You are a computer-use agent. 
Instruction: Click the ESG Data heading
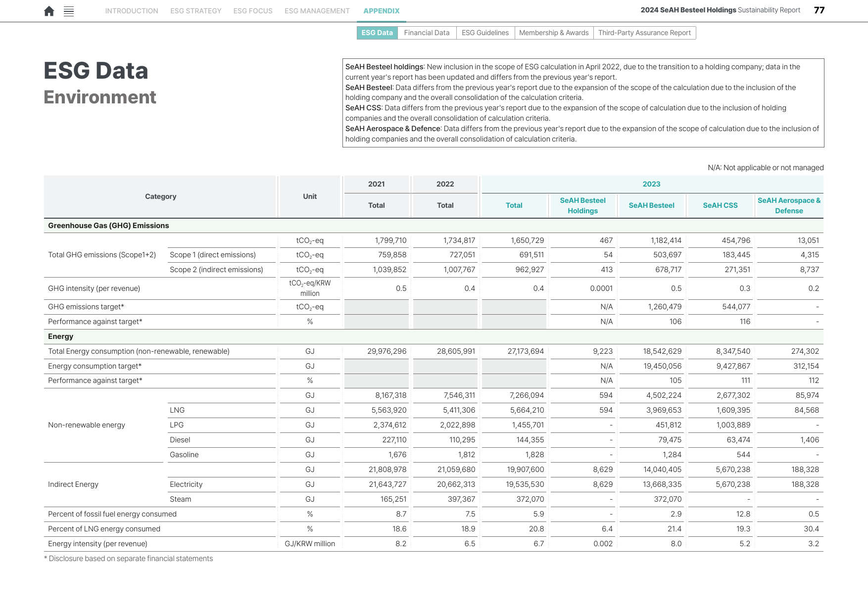96,71
